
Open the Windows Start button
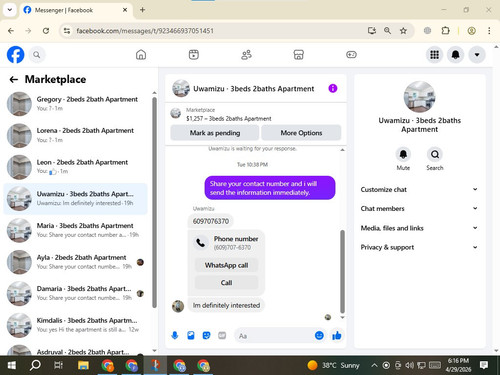click(12, 365)
